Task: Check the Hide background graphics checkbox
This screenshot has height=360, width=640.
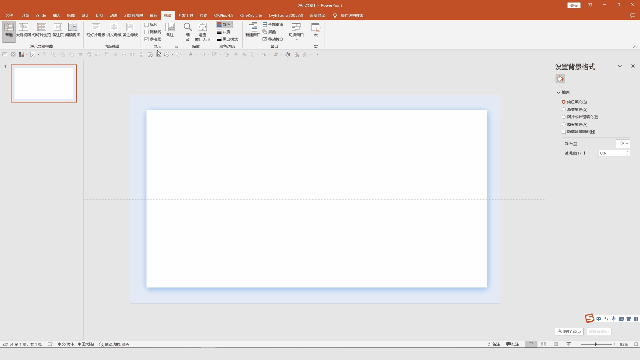Action: click(x=563, y=131)
